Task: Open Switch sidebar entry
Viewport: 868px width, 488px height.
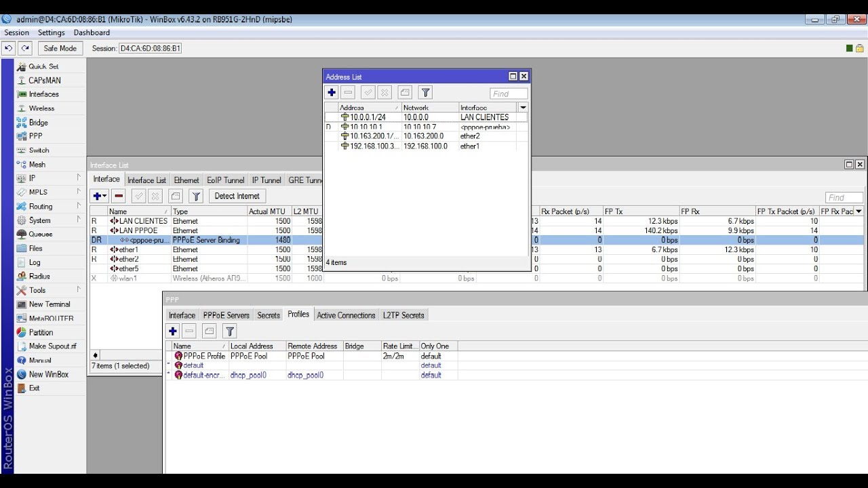Action: 39,150
